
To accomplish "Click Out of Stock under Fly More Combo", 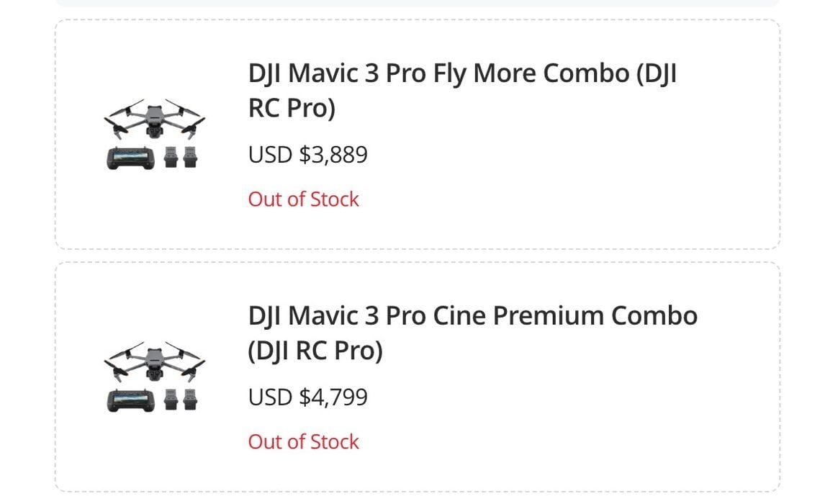I will click(303, 199).
